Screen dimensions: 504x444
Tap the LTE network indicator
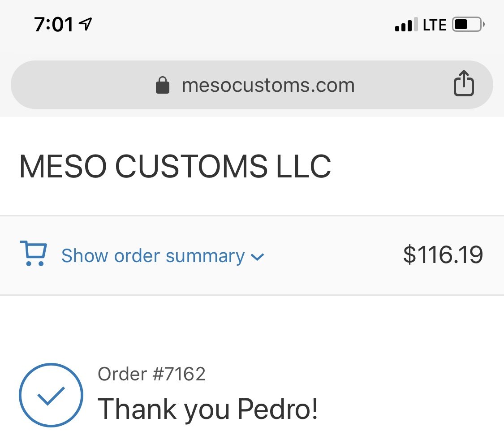[x=435, y=25]
